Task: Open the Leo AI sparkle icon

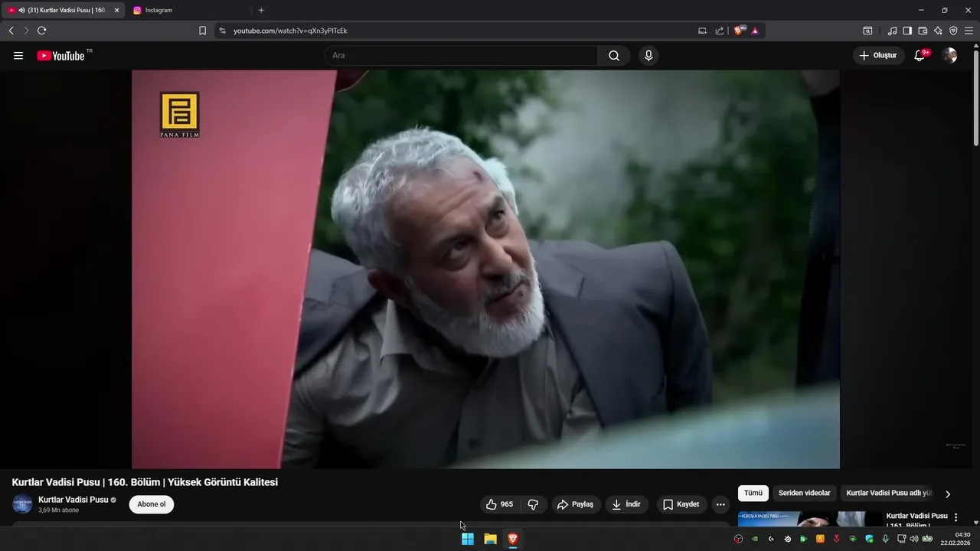Action: pos(938,31)
